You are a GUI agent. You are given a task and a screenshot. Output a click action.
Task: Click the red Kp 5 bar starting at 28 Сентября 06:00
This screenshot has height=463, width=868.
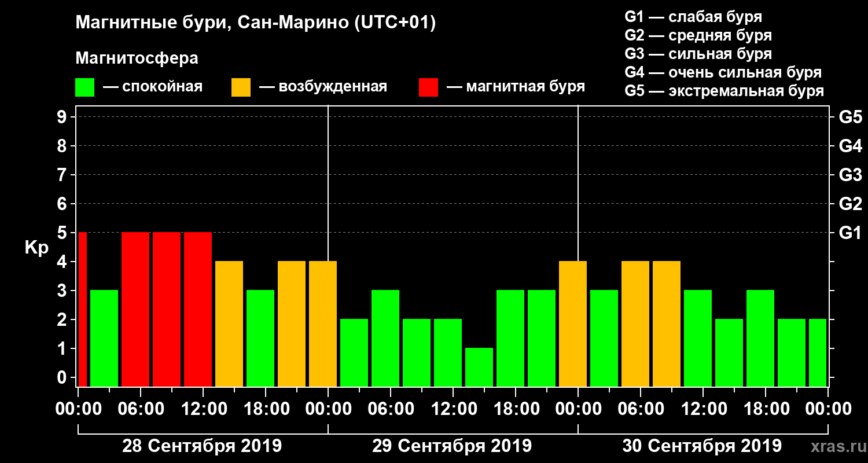point(135,309)
